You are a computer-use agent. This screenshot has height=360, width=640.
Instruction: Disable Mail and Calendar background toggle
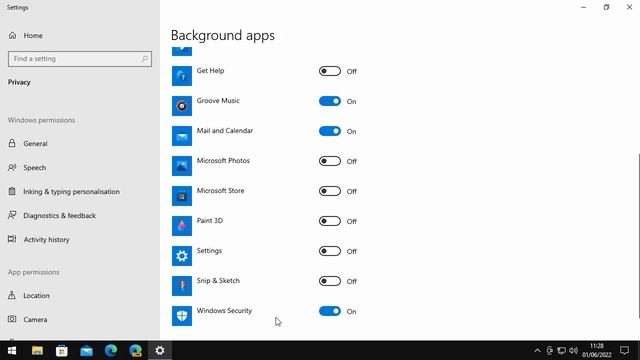click(330, 131)
